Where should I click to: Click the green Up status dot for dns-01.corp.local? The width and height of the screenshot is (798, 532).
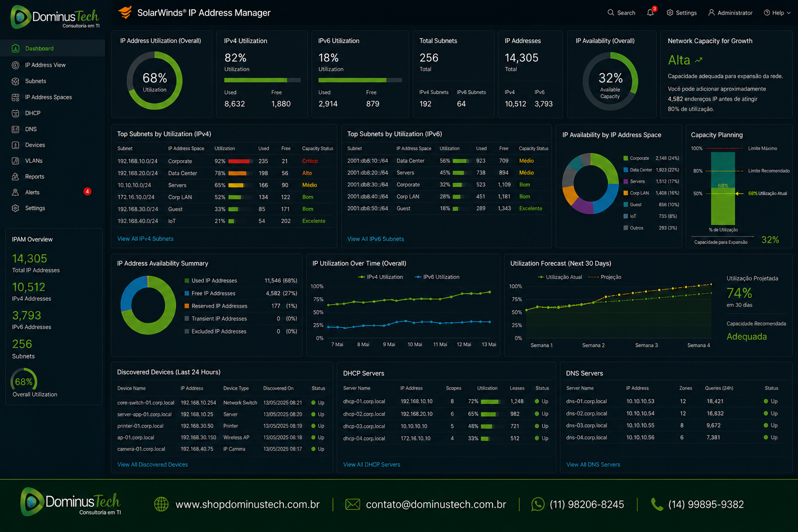tap(766, 401)
